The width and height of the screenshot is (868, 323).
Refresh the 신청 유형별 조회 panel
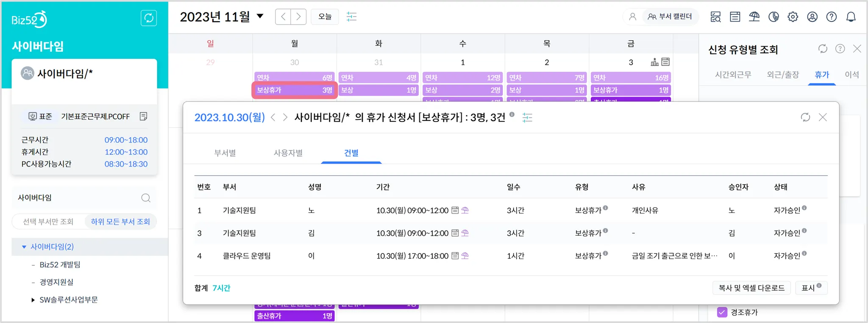tap(823, 49)
